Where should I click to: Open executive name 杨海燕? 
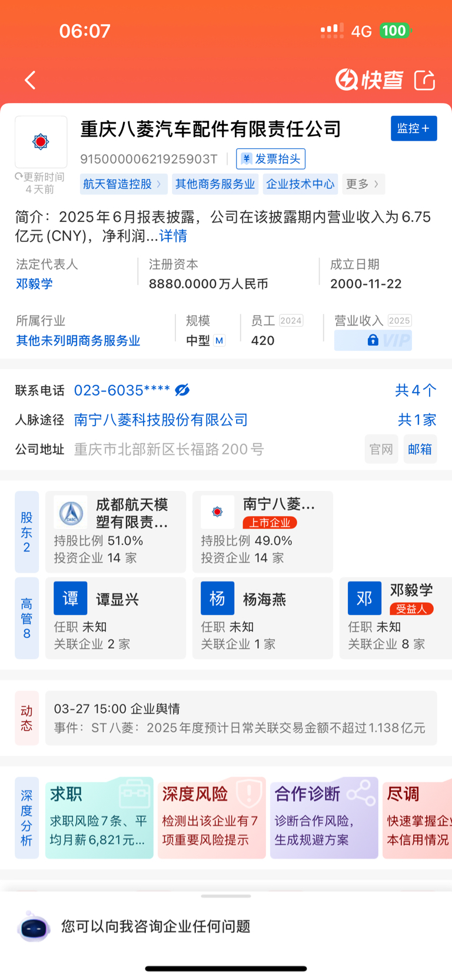(x=265, y=599)
